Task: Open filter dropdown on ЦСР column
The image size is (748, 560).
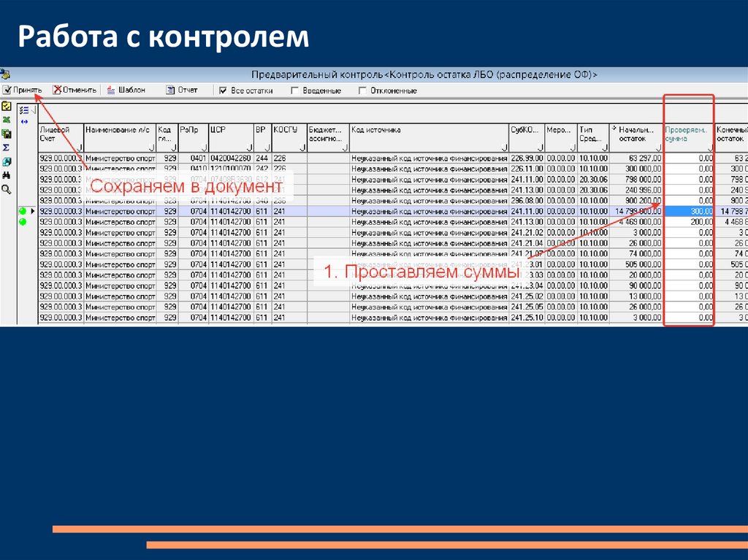Action: [x=248, y=147]
